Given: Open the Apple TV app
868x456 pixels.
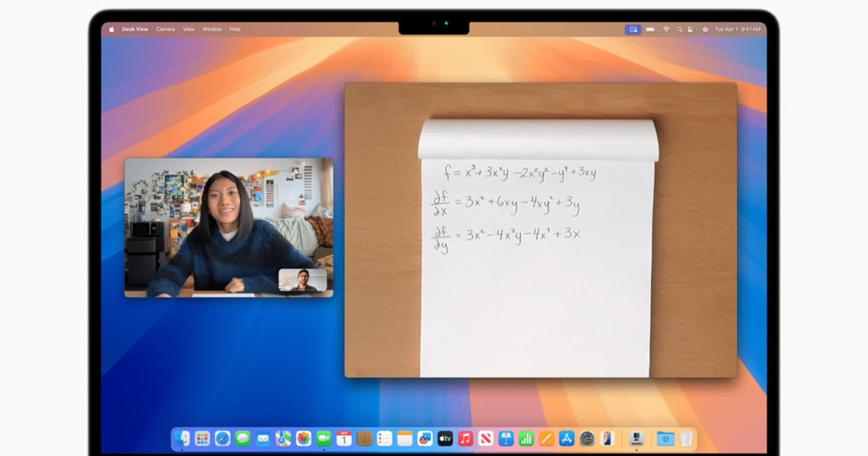Looking at the screenshot, I should click(x=445, y=438).
